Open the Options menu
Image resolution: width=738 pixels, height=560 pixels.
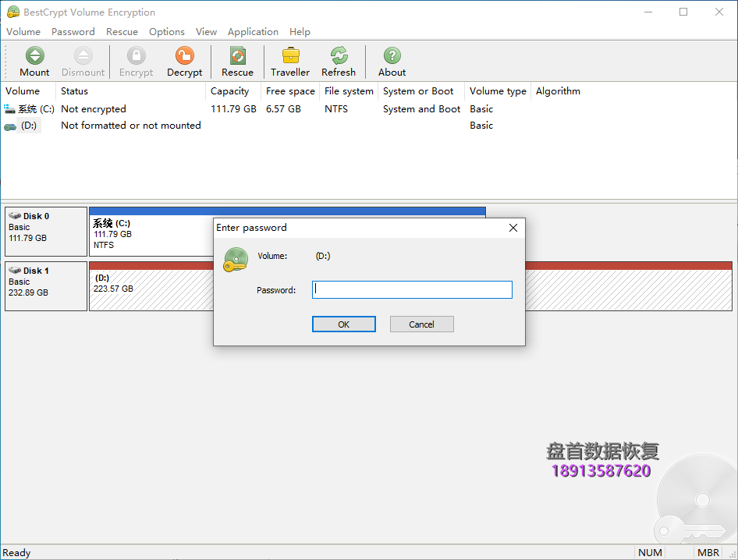(167, 32)
